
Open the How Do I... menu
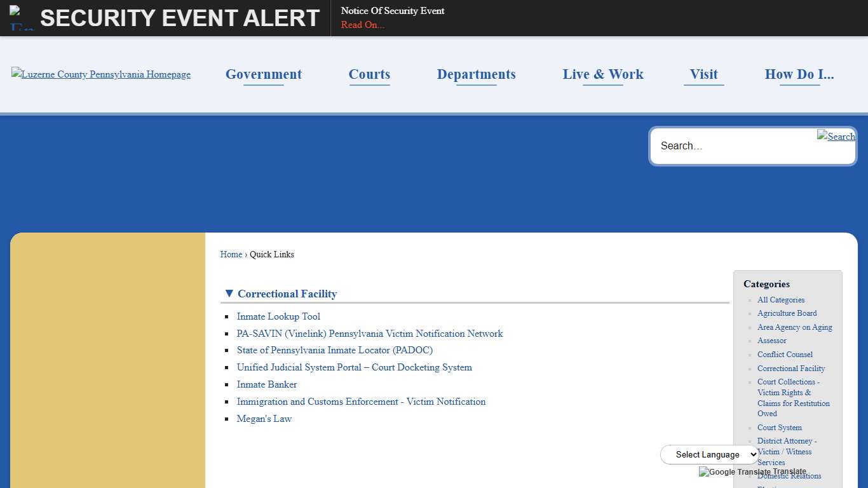coord(799,74)
